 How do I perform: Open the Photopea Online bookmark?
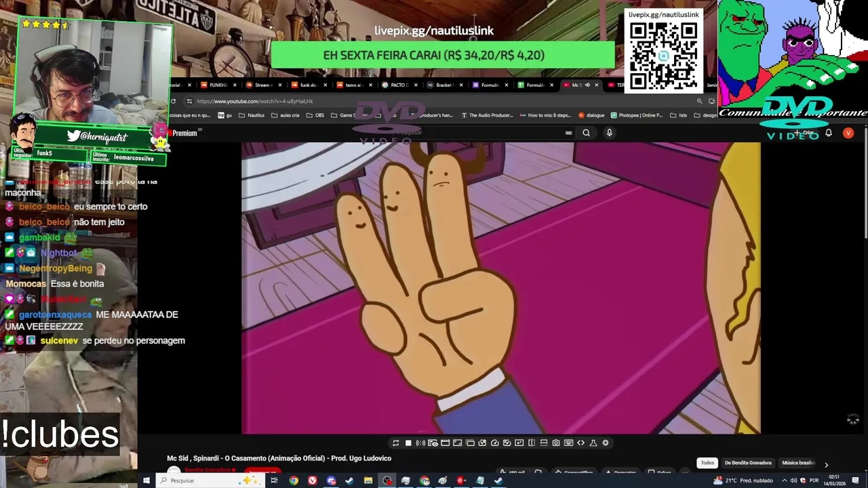click(x=637, y=115)
